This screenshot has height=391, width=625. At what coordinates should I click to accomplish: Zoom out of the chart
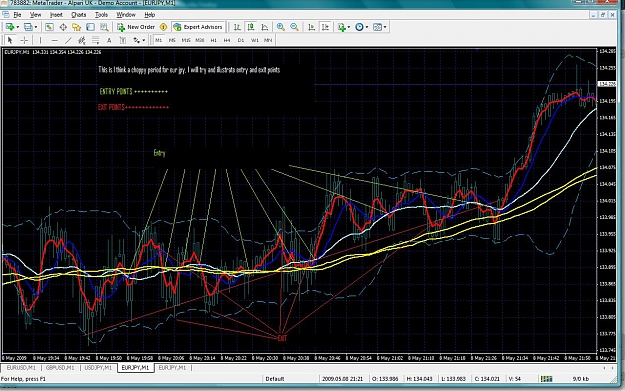[x=294, y=27]
